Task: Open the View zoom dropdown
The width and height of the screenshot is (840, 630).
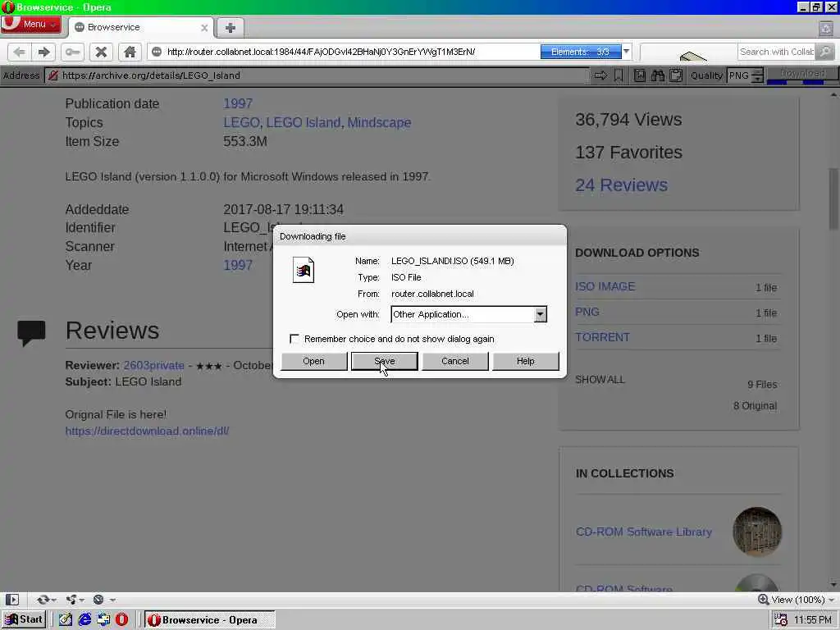Action: tap(797, 600)
